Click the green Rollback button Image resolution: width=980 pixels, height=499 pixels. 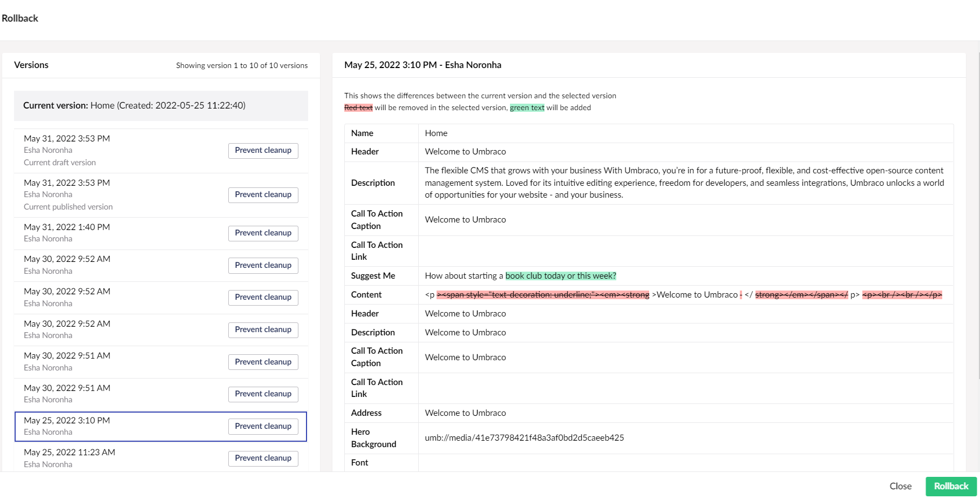951,487
